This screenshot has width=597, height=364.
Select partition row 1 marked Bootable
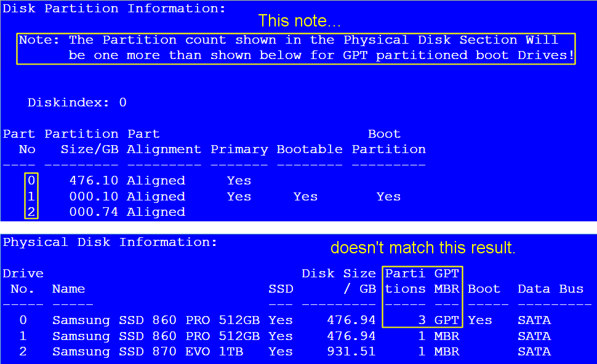(31, 196)
